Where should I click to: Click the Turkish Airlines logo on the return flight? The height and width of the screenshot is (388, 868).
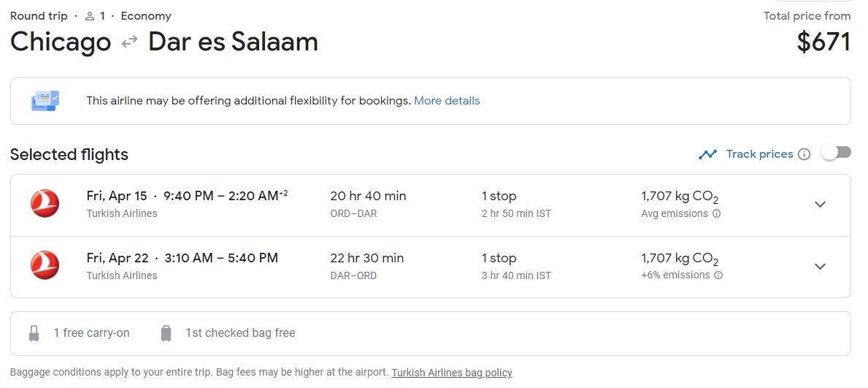tap(45, 266)
